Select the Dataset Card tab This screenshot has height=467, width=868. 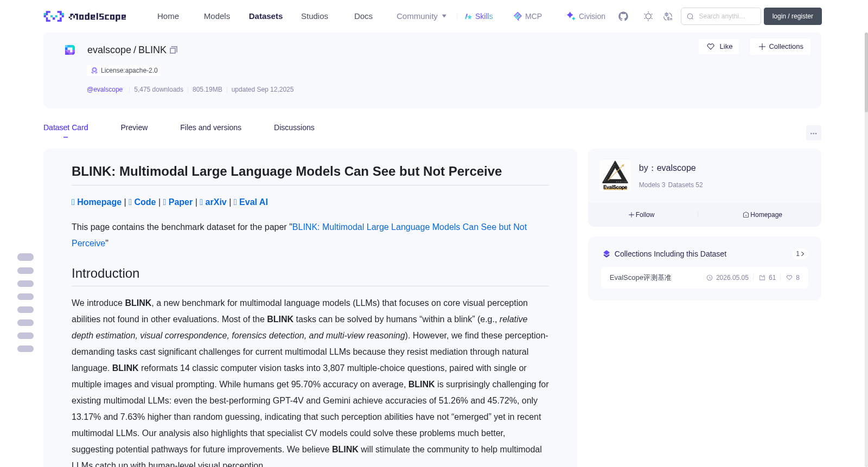tap(66, 127)
